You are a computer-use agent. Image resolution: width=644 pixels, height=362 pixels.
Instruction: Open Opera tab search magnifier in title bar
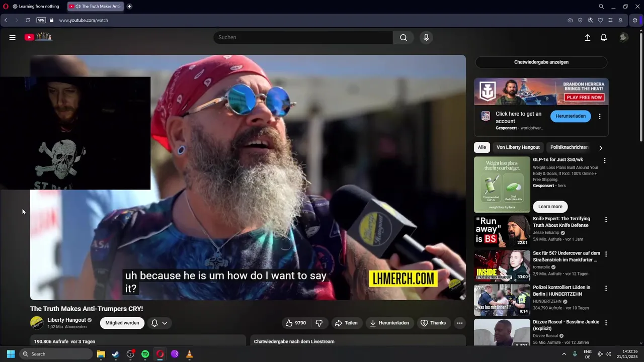pyautogui.click(x=601, y=7)
